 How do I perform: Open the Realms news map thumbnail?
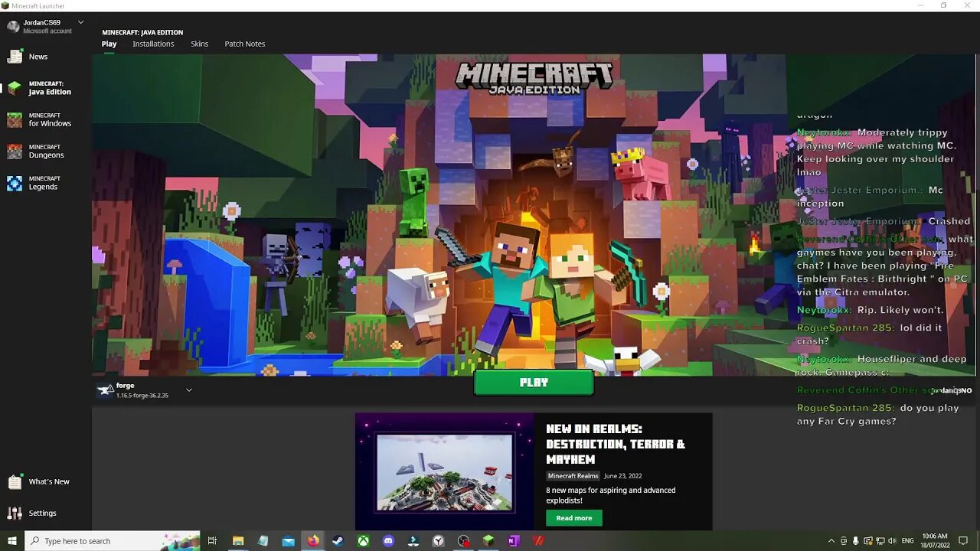[444, 472]
